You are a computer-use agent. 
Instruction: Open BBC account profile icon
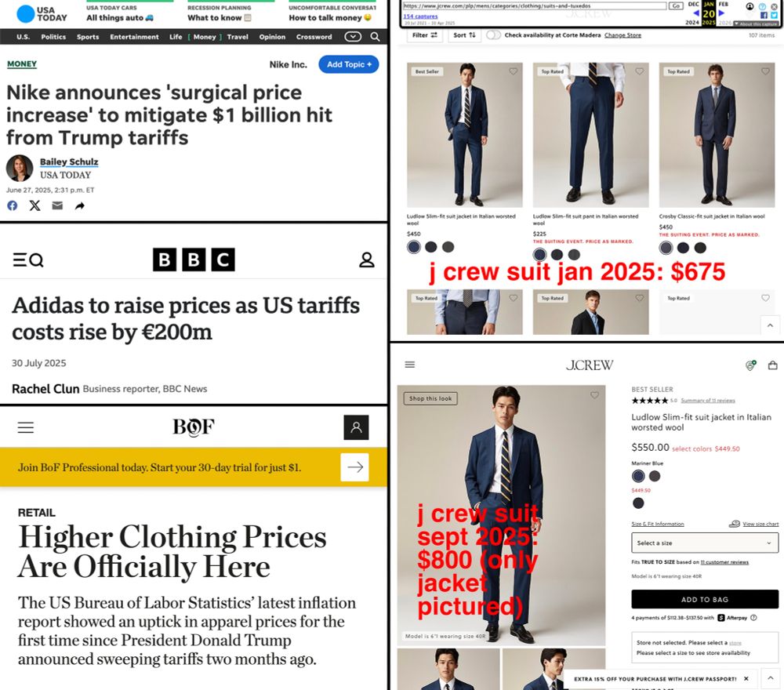click(x=366, y=260)
